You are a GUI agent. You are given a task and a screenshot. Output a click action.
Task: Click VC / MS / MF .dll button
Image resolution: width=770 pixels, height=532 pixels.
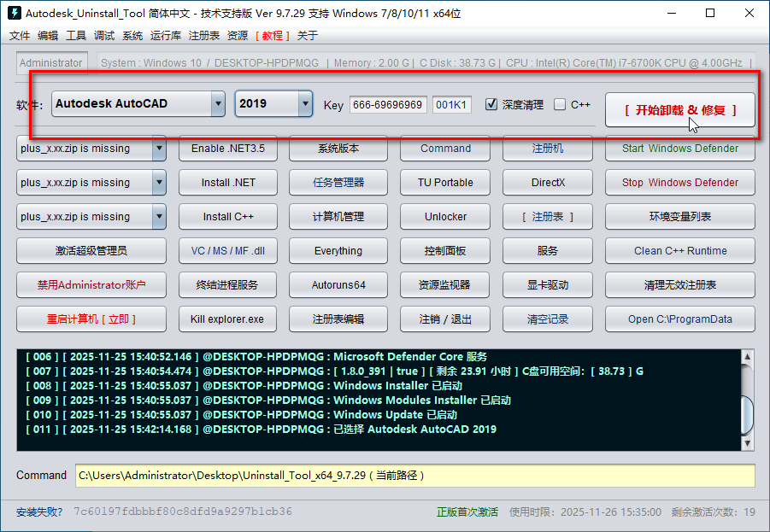(228, 251)
